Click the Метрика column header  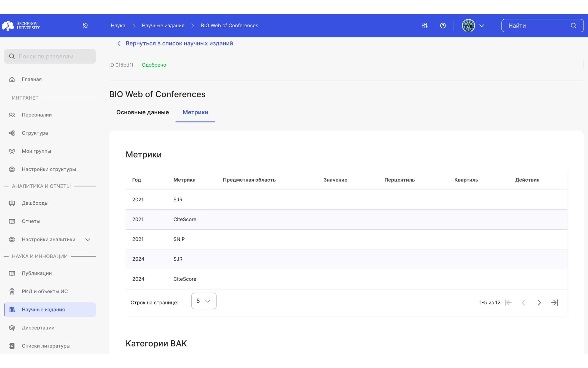point(184,180)
